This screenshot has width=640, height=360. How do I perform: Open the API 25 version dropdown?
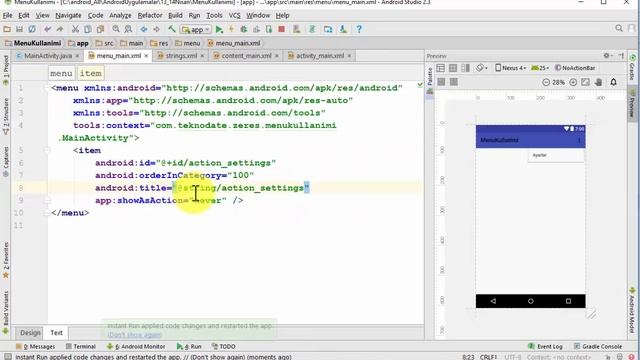click(x=540, y=68)
